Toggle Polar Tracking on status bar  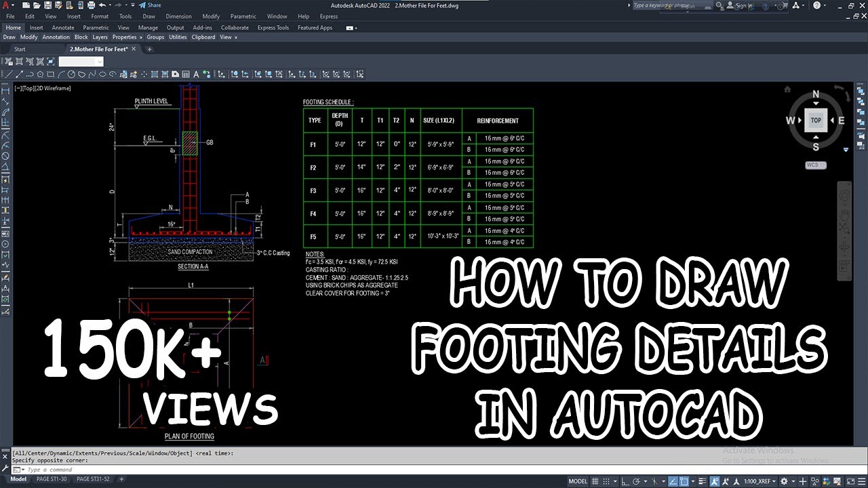click(636, 481)
